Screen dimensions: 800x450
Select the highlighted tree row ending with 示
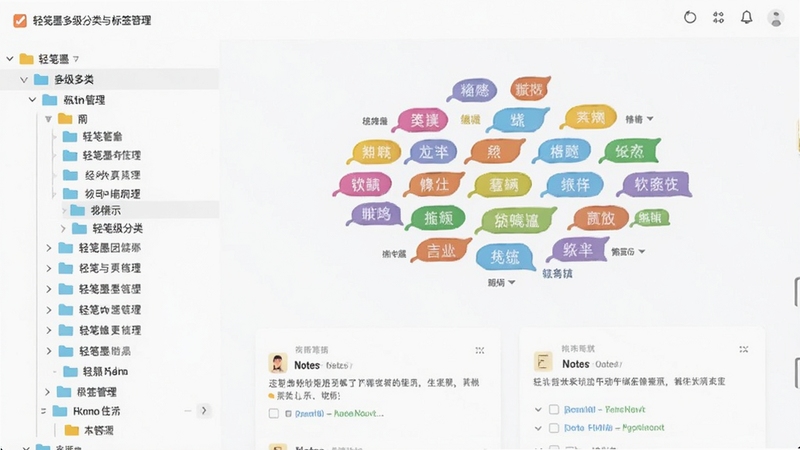[140, 210]
